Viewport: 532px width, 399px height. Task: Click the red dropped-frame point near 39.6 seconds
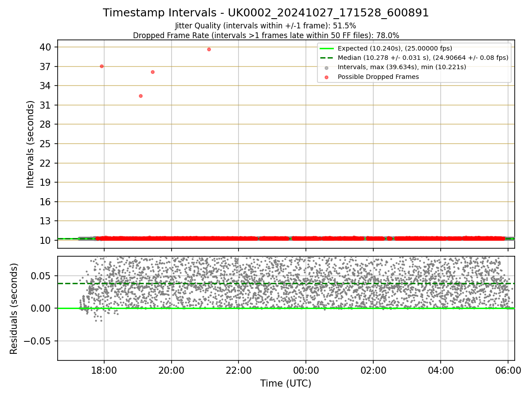click(x=209, y=49)
